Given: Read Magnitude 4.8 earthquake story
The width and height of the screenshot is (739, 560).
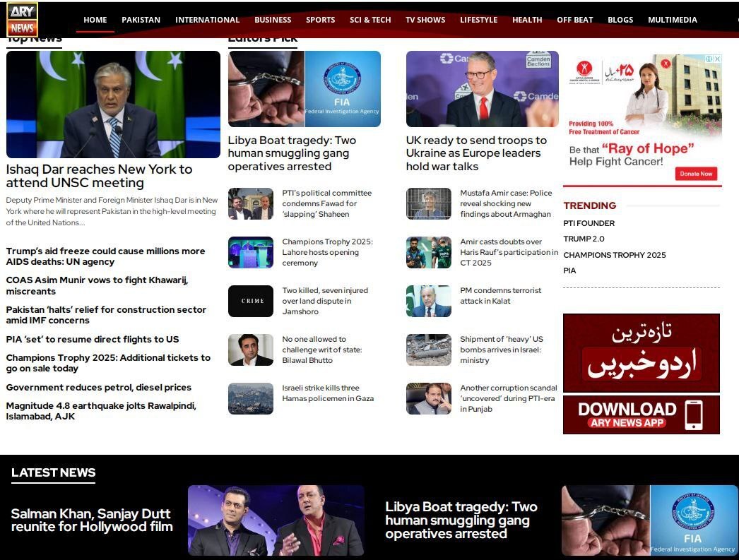Looking at the screenshot, I should pos(101,411).
